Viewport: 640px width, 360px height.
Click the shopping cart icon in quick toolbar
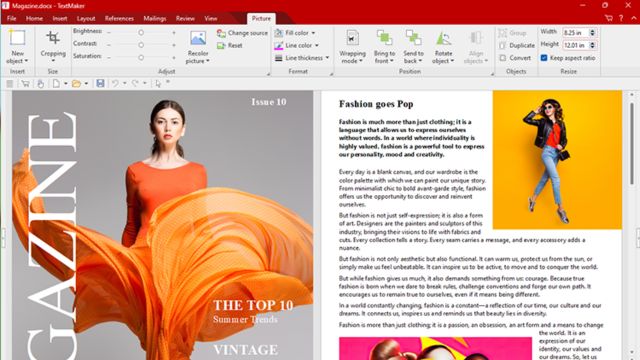point(25,84)
